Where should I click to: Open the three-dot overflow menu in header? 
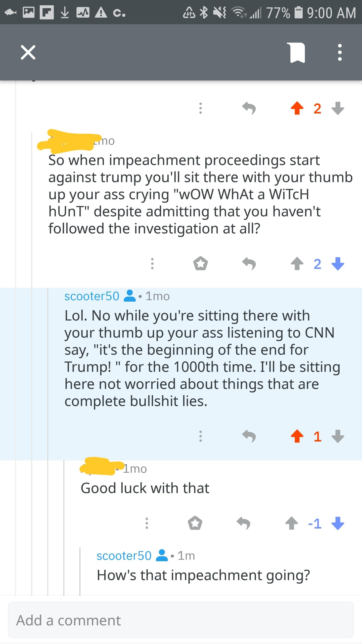[x=340, y=53]
